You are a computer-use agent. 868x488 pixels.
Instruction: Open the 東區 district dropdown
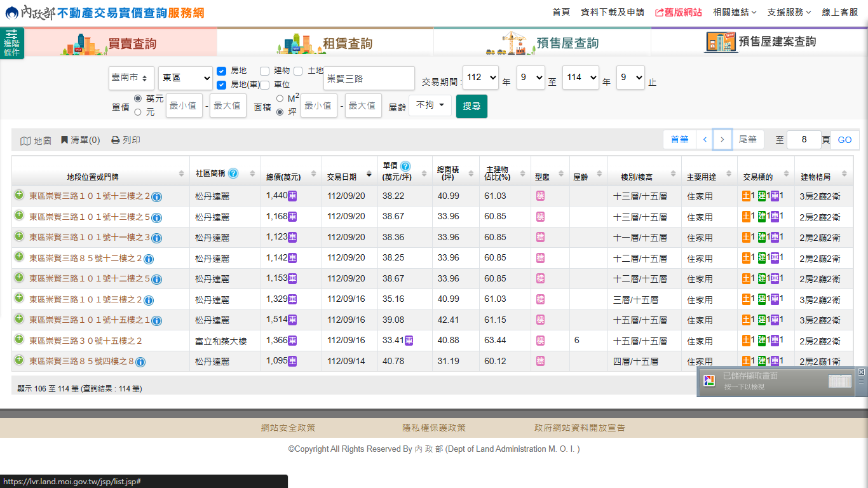pos(186,78)
